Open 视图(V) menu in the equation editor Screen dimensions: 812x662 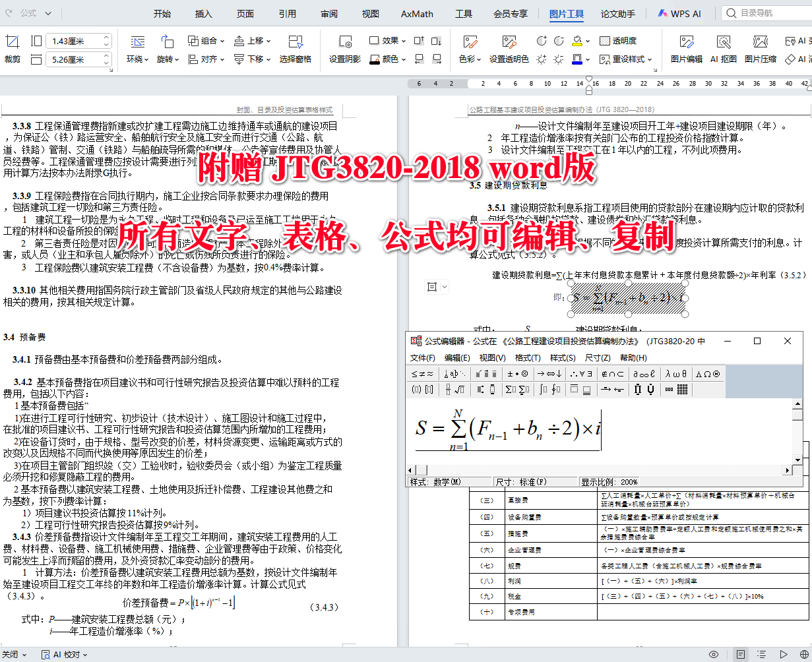pos(492,358)
